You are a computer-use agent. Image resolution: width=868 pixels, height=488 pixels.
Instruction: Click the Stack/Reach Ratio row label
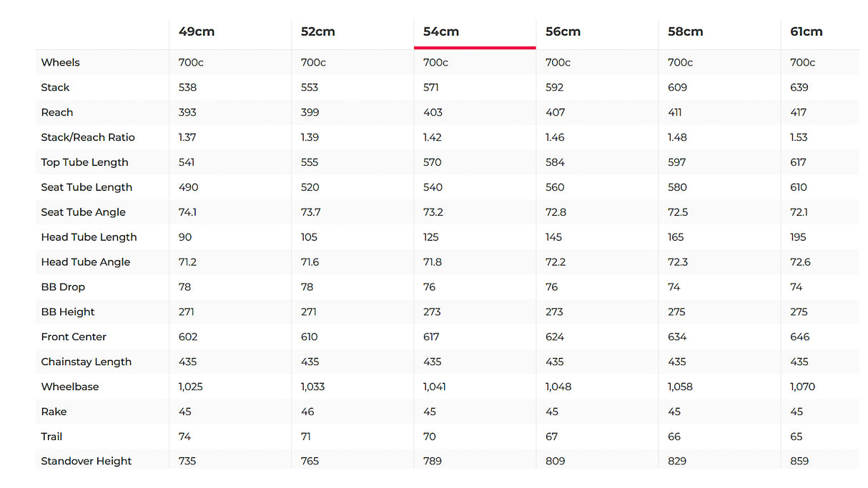click(88, 137)
